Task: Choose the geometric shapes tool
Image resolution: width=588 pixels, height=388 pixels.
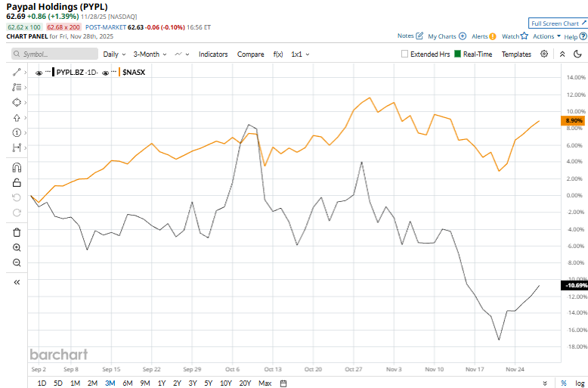Action: 17,102
